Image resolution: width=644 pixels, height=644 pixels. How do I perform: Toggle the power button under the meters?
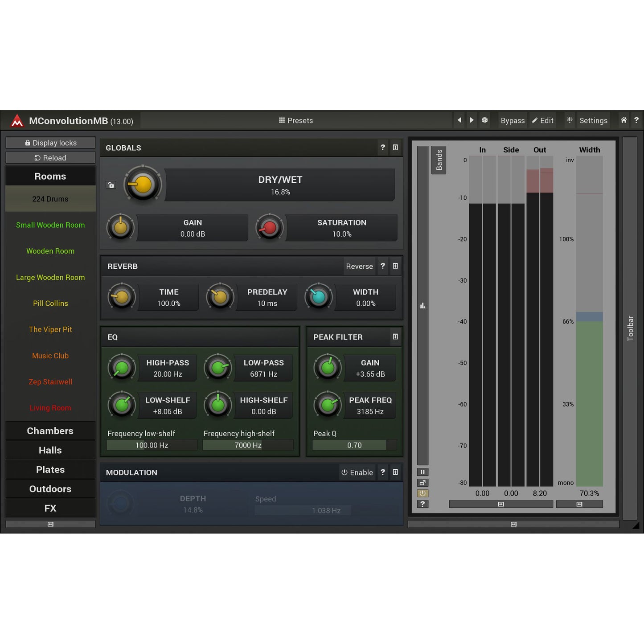422,493
